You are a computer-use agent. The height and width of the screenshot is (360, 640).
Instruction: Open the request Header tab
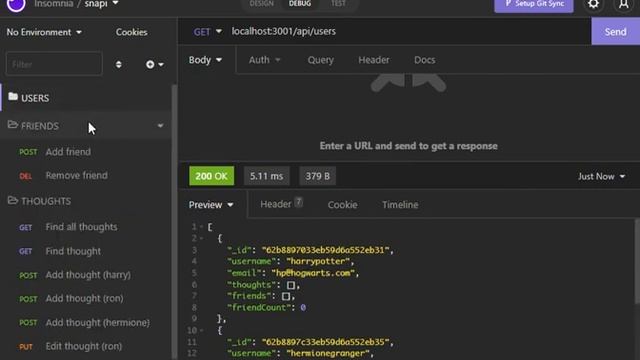(373, 60)
